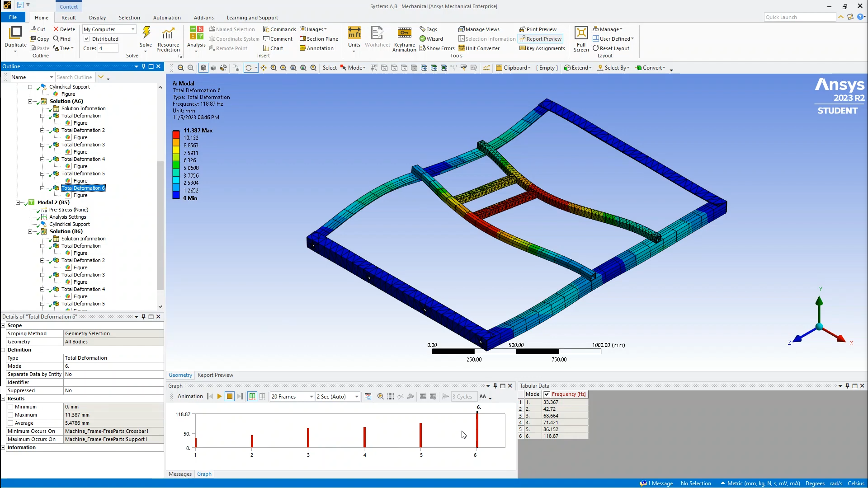Collapse the Scope section in Details
The height and width of the screenshot is (488, 868).
(3, 326)
